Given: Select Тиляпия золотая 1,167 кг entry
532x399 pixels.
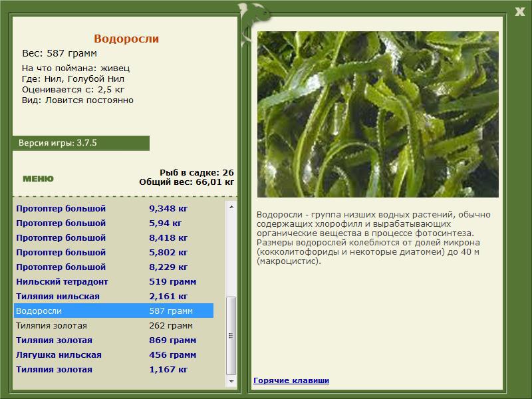Looking at the screenshot, I should point(114,369).
